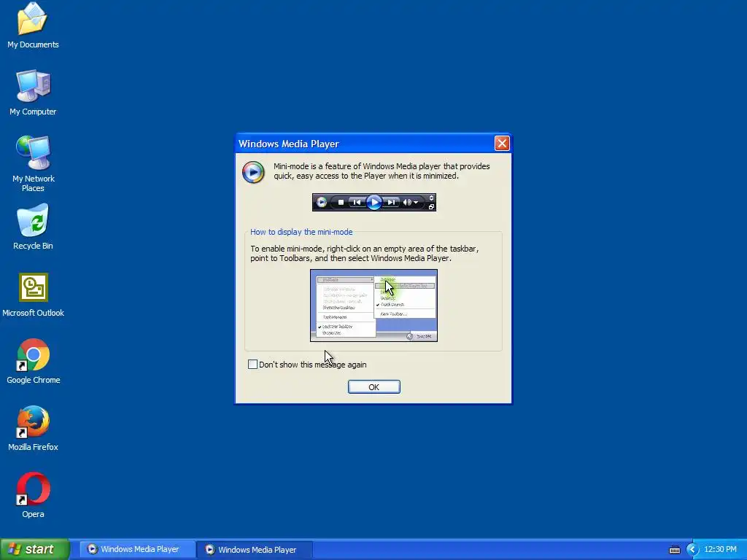This screenshot has height=560, width=747.
Task: Click the Windows Media Player logo in dialog
Action: click(253, 172)
